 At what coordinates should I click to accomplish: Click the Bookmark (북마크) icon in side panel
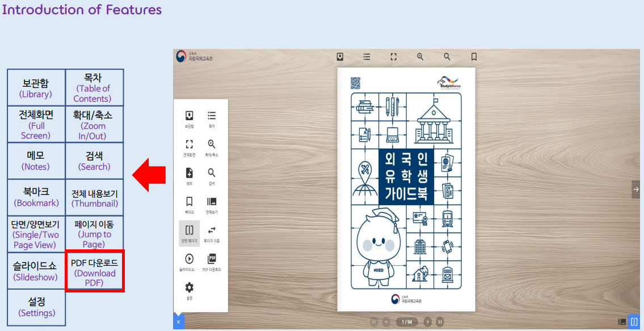pyautogui.click(x=190, y=202)
